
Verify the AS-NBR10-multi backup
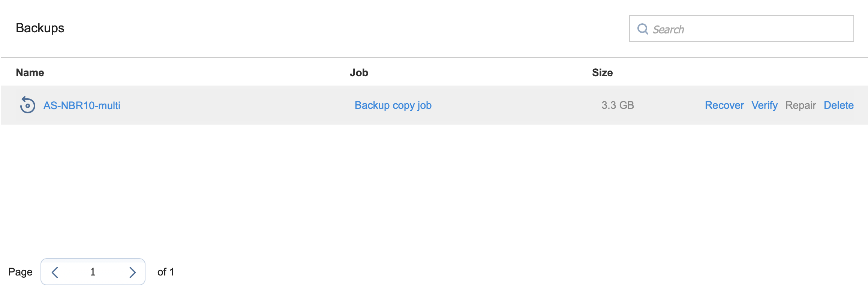[764, 105]
